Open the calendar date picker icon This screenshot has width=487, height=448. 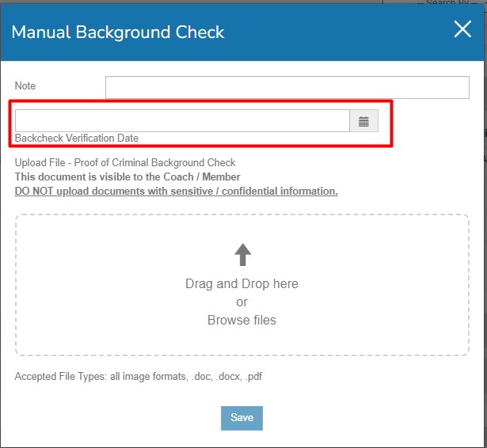tap(363, 121)
